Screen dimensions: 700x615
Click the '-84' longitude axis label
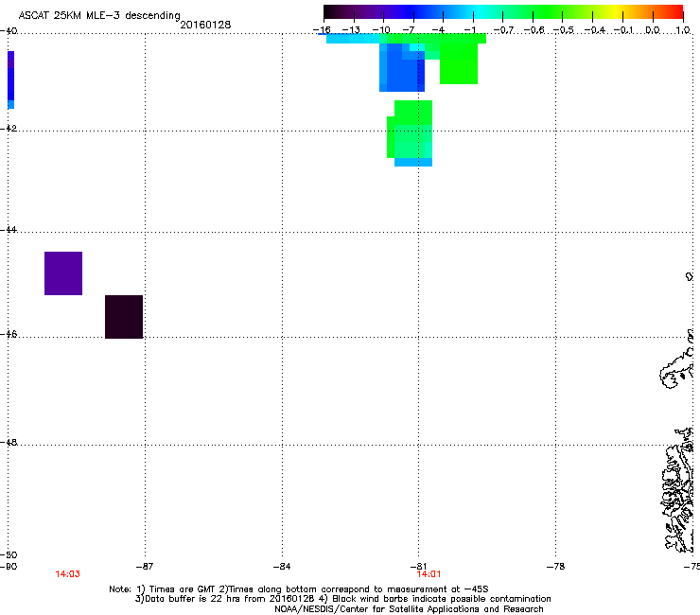282,567
